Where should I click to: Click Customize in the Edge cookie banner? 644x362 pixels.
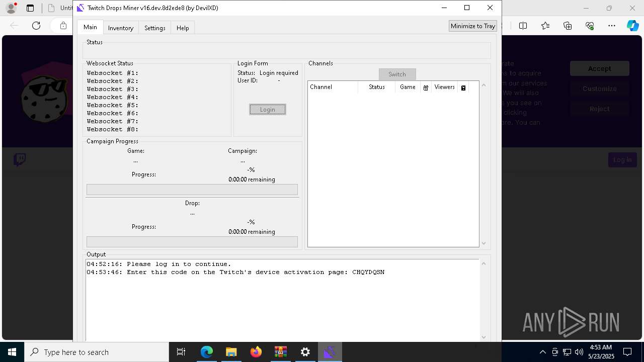(600, 89)
